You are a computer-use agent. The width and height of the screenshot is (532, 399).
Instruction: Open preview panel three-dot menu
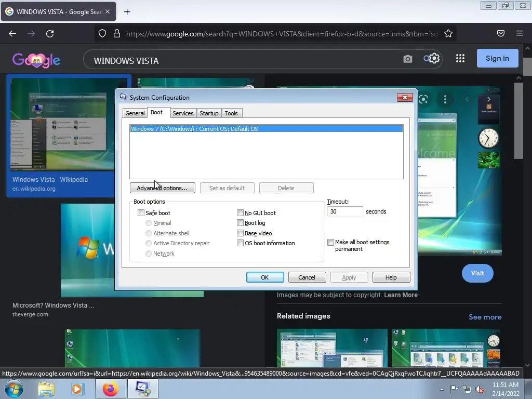(x=445, y=99)
